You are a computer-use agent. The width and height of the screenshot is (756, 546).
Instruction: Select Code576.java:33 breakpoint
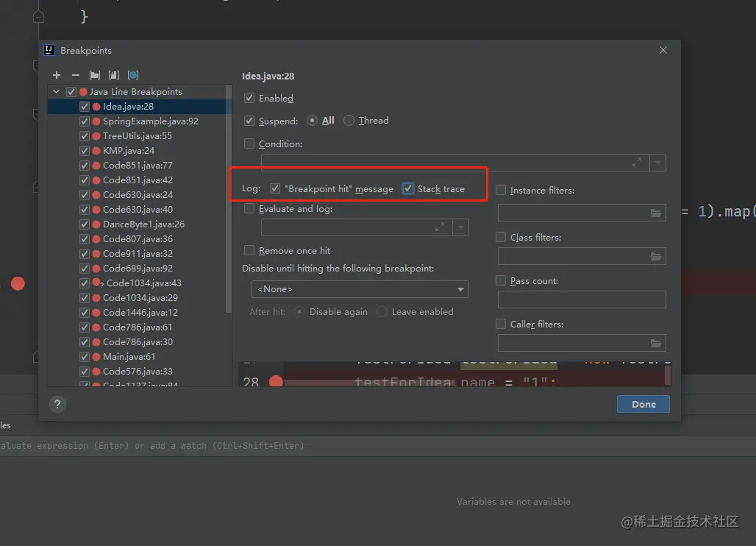coord(138,372)
